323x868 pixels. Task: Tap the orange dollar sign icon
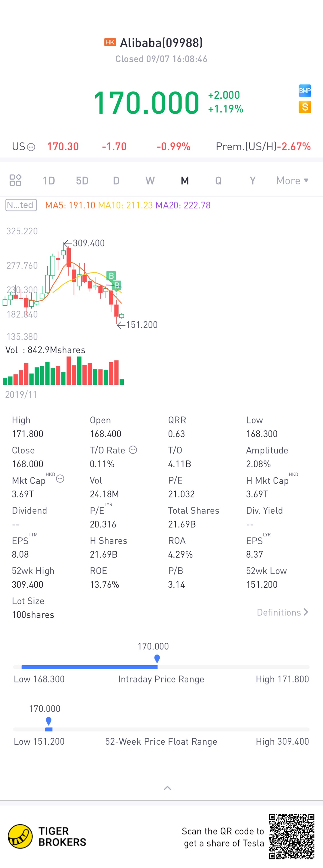(x=305, y=107)
